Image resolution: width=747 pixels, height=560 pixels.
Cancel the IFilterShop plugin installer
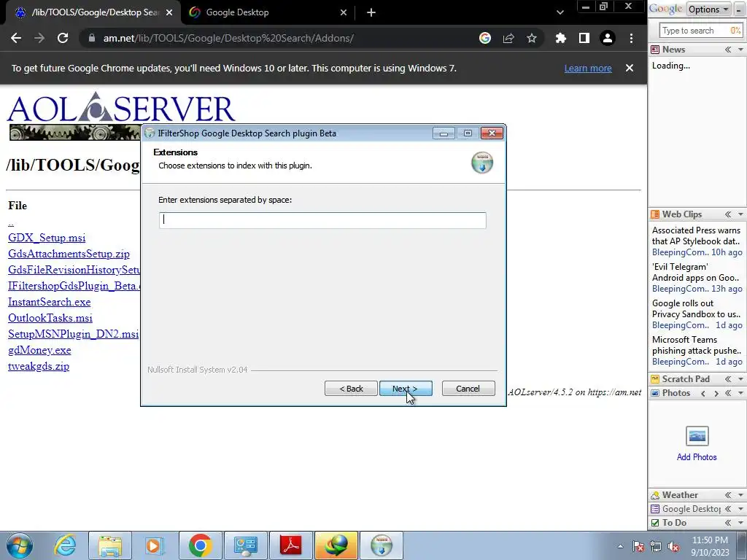468,389
